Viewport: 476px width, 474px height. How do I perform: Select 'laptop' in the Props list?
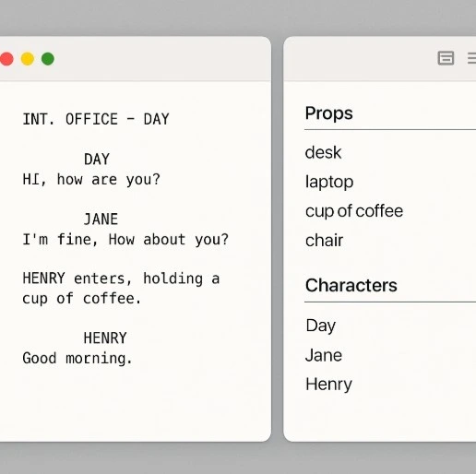click(x=329, y=182)
